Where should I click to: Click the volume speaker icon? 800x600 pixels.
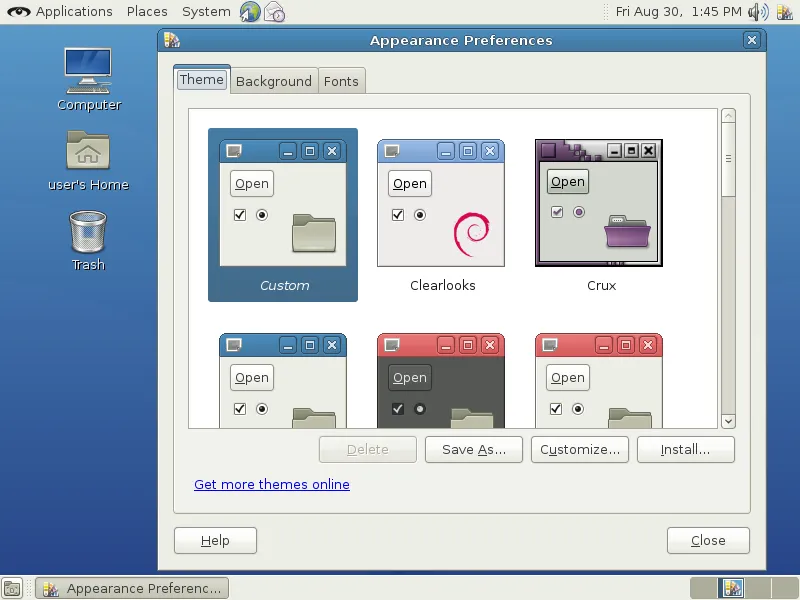(x=758, y=11)
